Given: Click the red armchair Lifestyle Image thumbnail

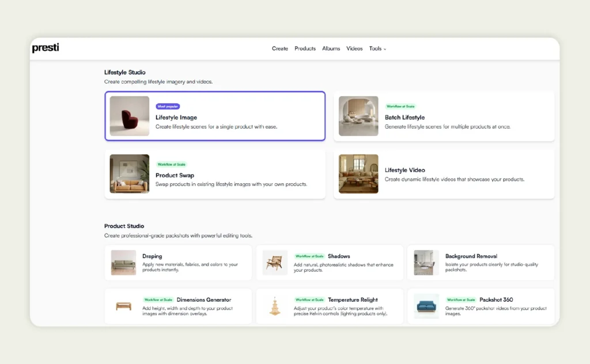Looking at the screenshot, I should click(x=130, y=116).
